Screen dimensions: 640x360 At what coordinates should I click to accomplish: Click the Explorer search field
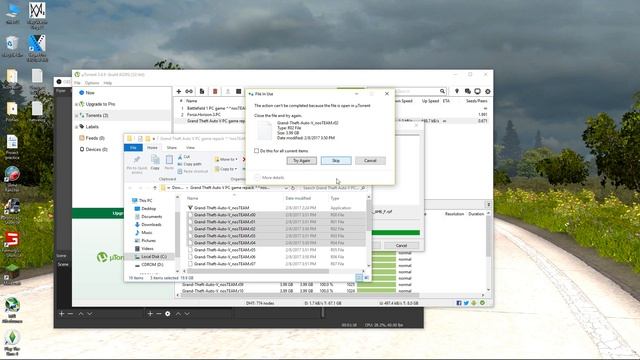[334, 188]
